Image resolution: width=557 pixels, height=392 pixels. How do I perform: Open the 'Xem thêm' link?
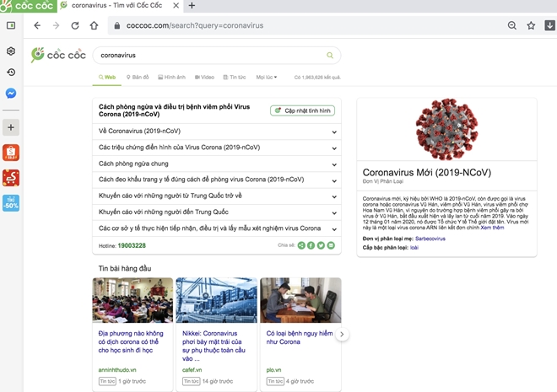click(x=492, y=228)
